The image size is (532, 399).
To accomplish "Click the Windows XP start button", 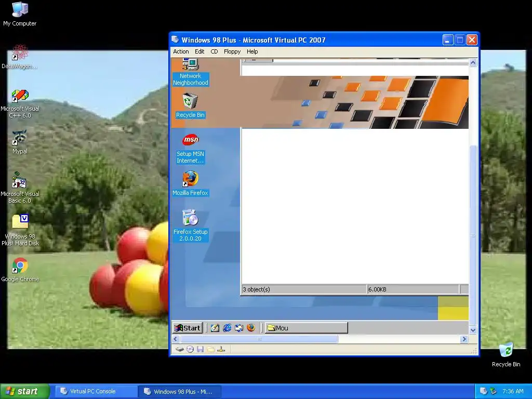I will (25, 391).
